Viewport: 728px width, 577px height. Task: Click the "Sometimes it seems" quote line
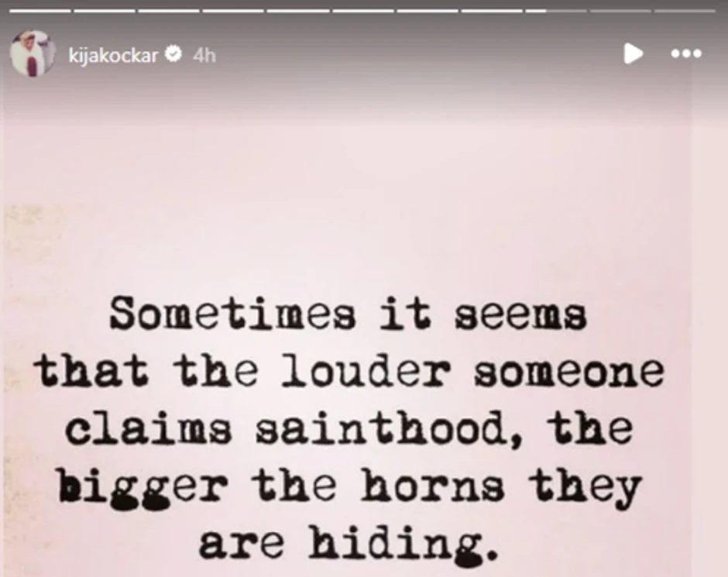(349, 314)
